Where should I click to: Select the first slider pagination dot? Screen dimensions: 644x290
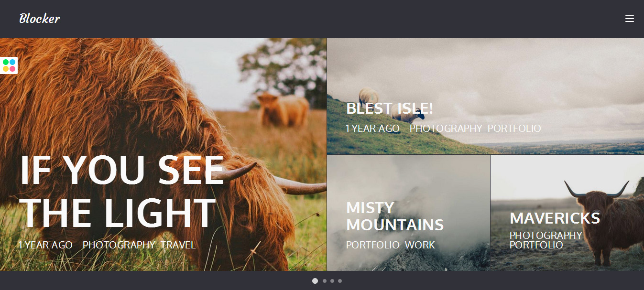pyautogui.click(x=315, y=281)
